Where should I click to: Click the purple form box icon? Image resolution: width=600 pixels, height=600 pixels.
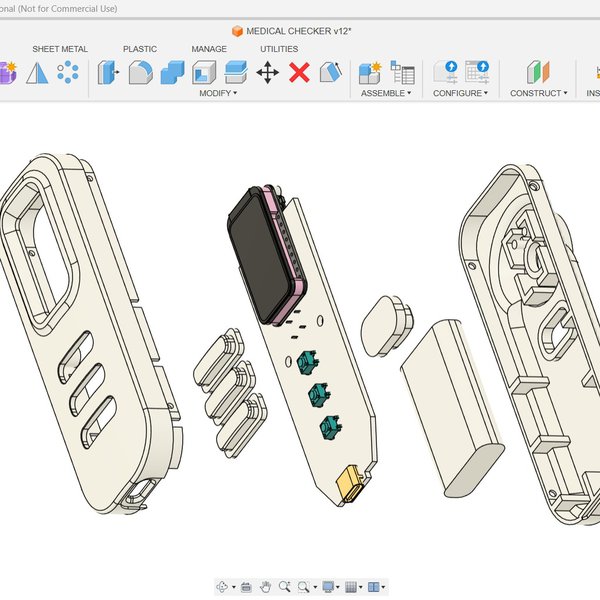click(8, 72)
